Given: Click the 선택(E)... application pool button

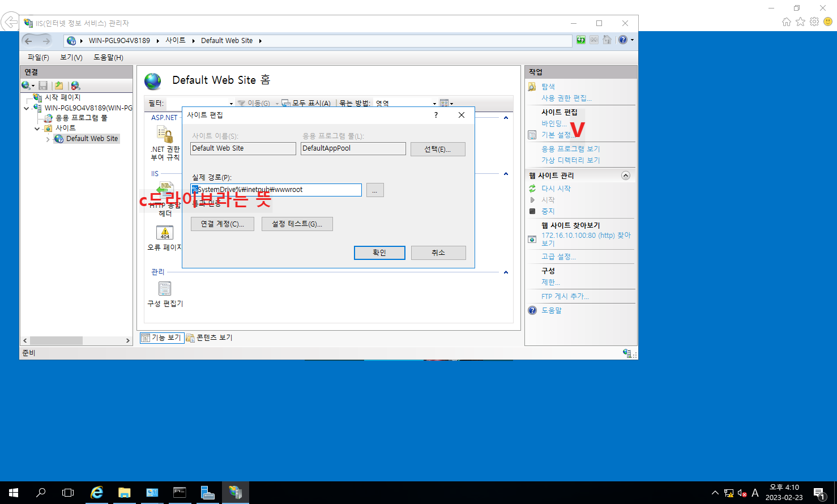Looking at the screenshot, I should 438,149.
